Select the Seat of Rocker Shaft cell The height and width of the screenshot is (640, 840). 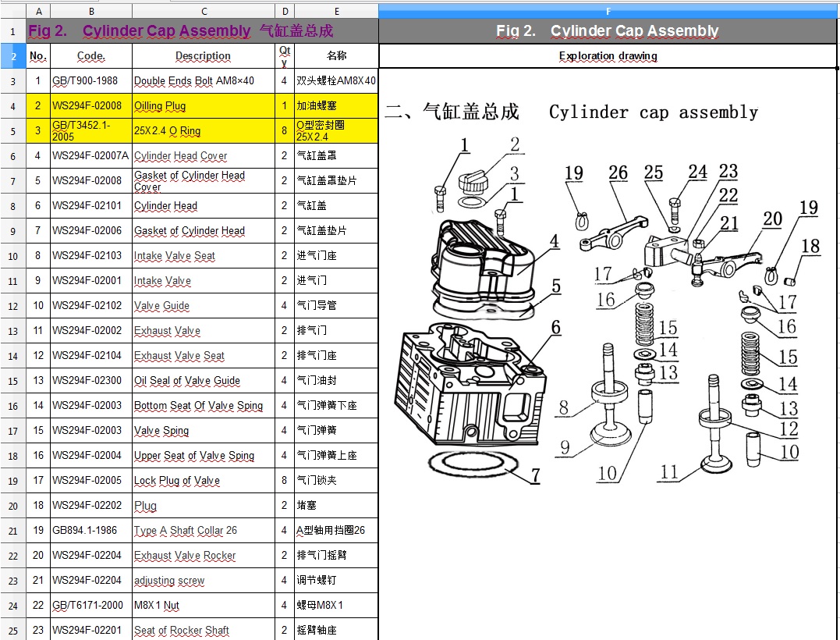coord(204,630)
